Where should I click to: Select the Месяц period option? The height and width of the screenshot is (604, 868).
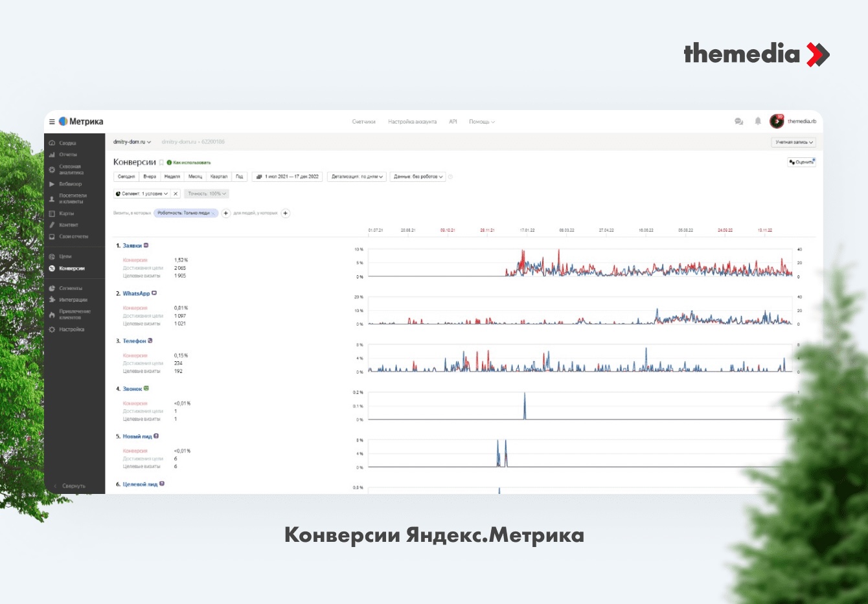(x=195, y=176)
